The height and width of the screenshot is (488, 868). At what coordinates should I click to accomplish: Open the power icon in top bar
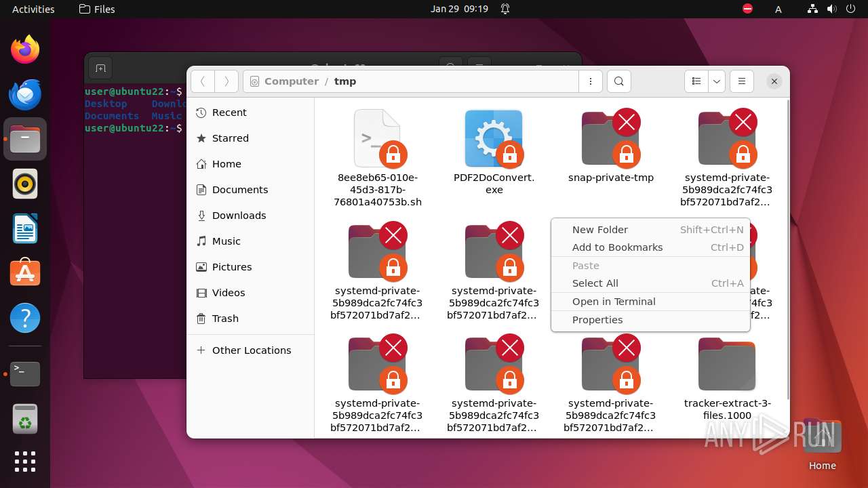pos(850,9)
